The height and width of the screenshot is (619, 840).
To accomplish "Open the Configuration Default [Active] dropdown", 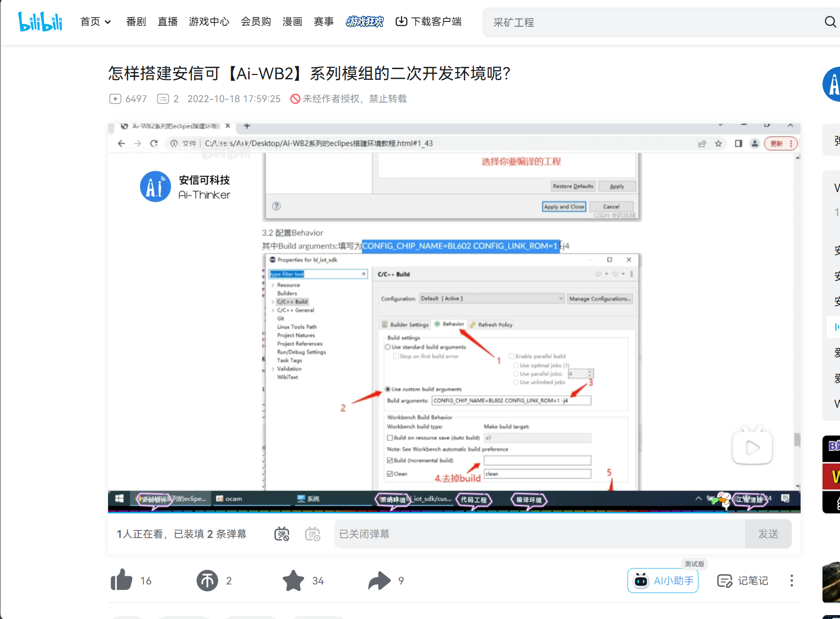I will tap(492, 298).
